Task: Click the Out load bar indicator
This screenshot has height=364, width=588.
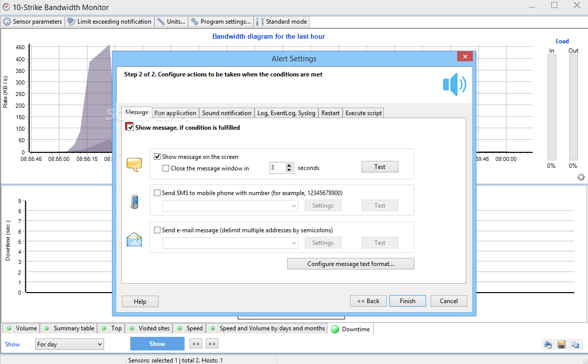Action: (573, 108)
